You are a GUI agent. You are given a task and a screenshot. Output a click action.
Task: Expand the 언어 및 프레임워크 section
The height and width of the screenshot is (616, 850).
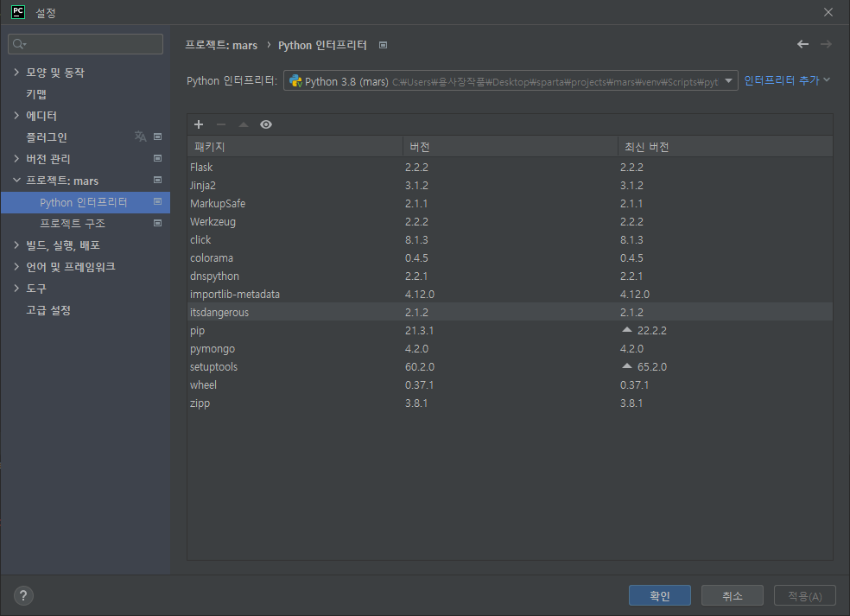[x=16, y=266]
